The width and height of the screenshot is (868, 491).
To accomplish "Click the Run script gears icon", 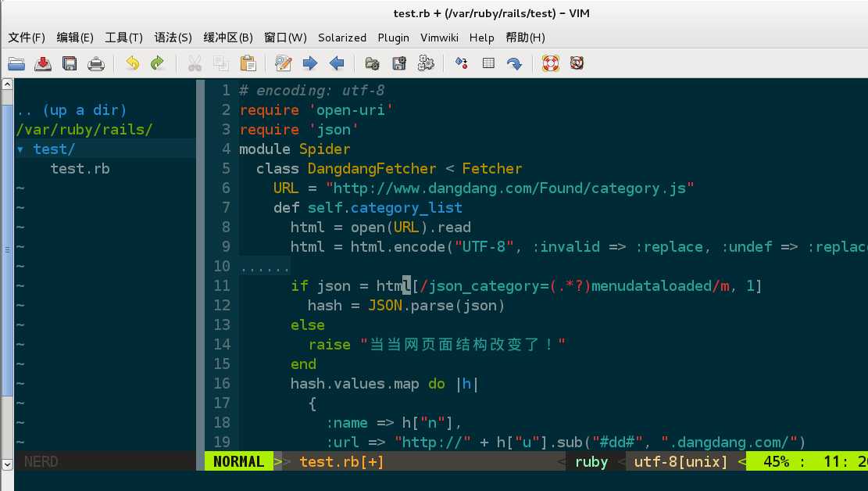I will 426,64.
